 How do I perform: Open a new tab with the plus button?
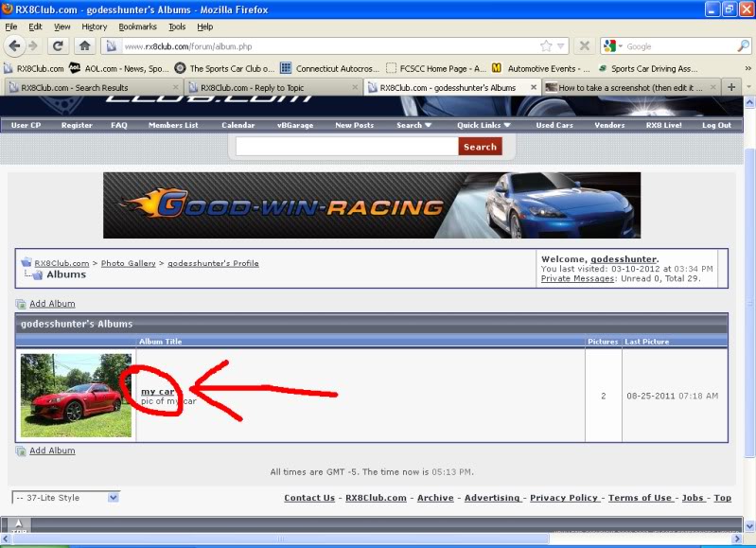point(731,87)
